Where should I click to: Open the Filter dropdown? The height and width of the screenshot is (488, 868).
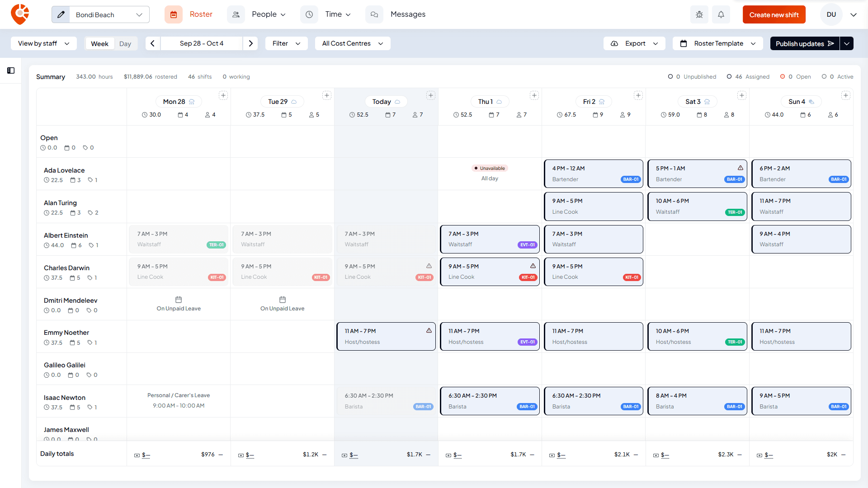point(287,43)
